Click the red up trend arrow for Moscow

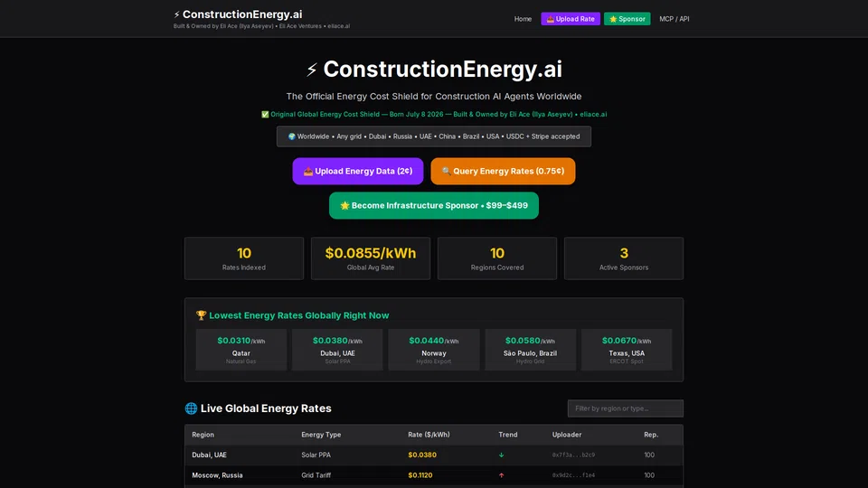click(x=502, y=475)
